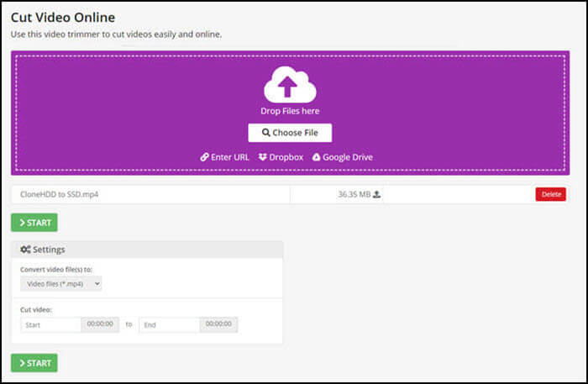Viewport: 588px width, 384px height.
Task: Click the Settings panel header text
Action: click(x=49, y=250)
